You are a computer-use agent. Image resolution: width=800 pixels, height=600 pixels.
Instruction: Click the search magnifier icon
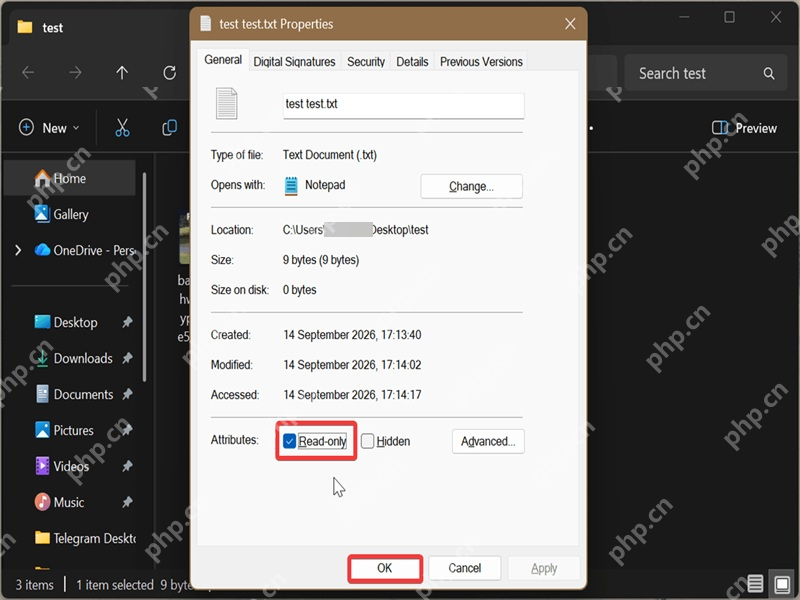tap(769, 73)
